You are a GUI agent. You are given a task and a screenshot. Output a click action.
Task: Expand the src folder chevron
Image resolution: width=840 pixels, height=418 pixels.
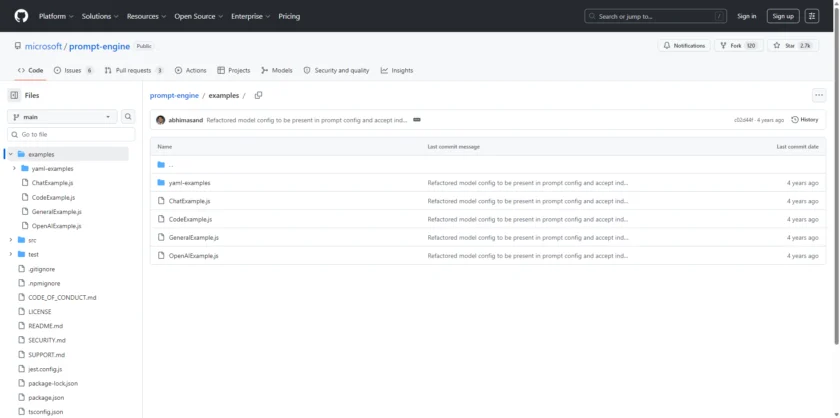(x=10, y=240)
